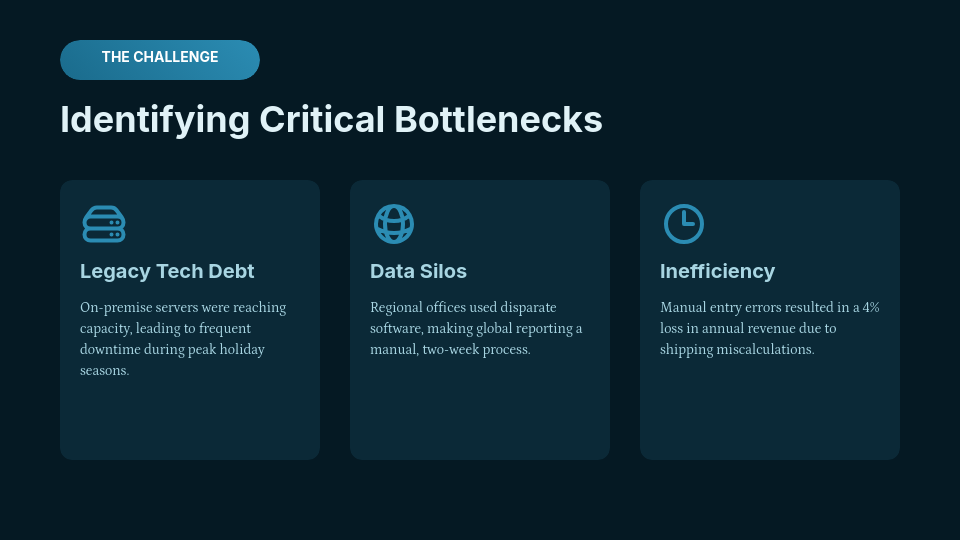This screenshot has width=960, height=540.
Task: Click the server stack icon
Action: 103,224
